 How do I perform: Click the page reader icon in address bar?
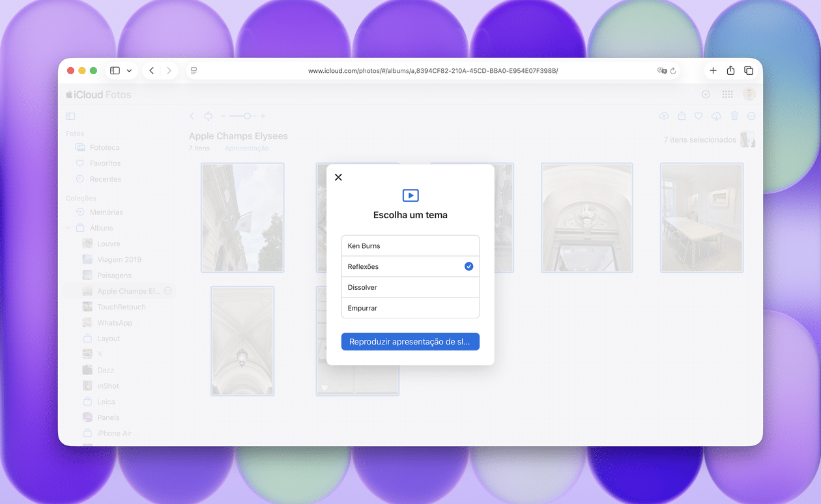pyautogui.click(x=194, y=70)
